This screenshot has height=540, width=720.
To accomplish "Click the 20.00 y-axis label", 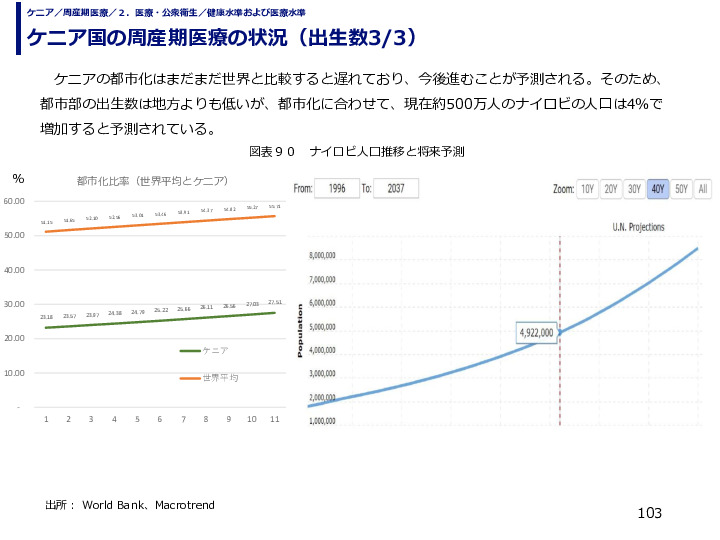I will coord(14,338).
